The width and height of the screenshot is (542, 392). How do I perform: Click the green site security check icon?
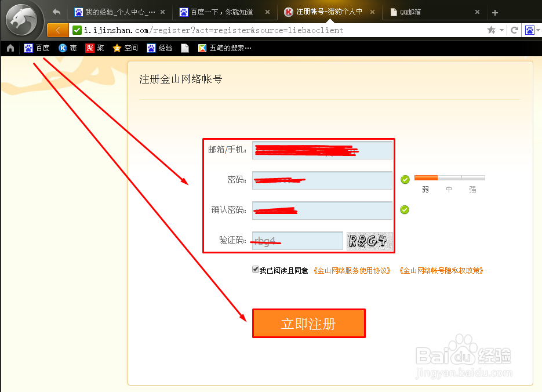point(77,30)
